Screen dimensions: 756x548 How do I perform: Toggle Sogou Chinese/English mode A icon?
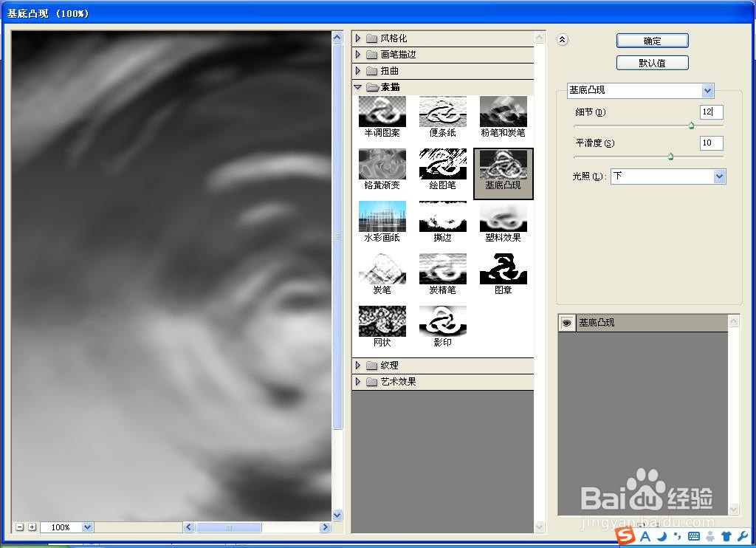click(645, 536)
